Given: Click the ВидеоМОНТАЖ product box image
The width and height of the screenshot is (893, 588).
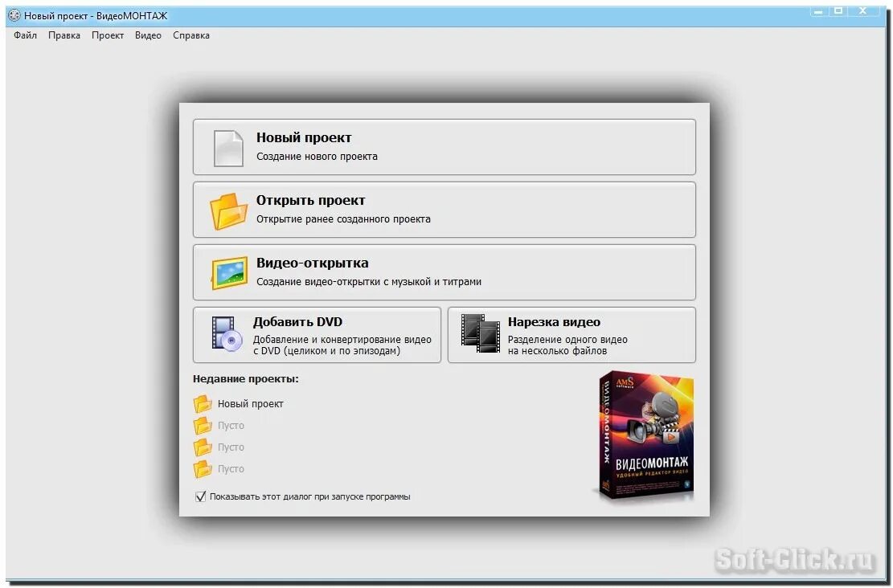Looking at the screenshot, I should (x=645, y=437).
